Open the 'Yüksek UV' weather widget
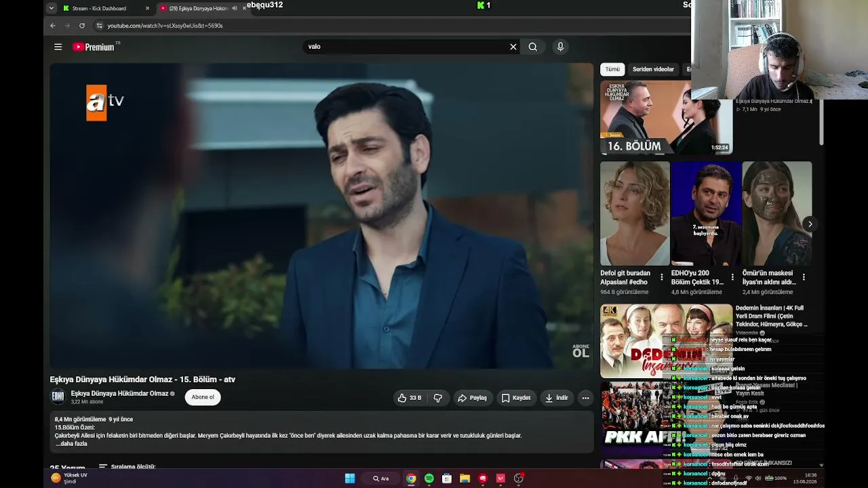This screenshot has height=488, width=868. tap(70, 478)
